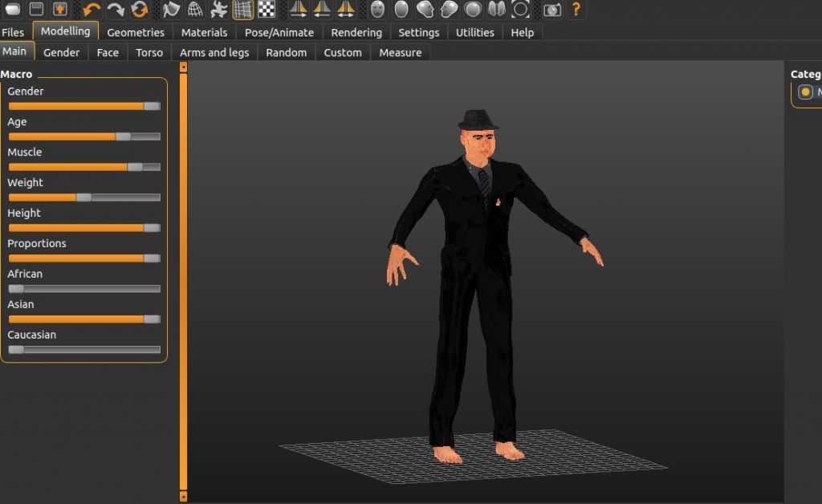This screenshot has height=504, width=822.
Task: Open the Rendering tab
Action: (356, 33)
